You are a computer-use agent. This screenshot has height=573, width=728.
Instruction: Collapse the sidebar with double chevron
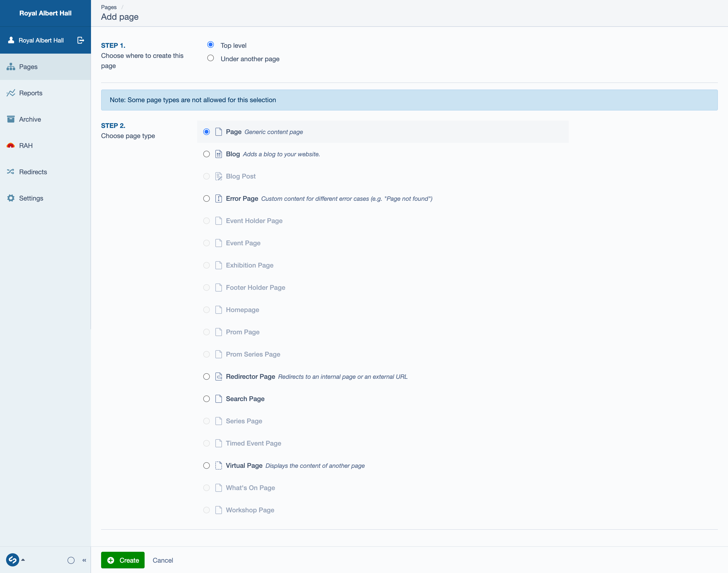84,560
